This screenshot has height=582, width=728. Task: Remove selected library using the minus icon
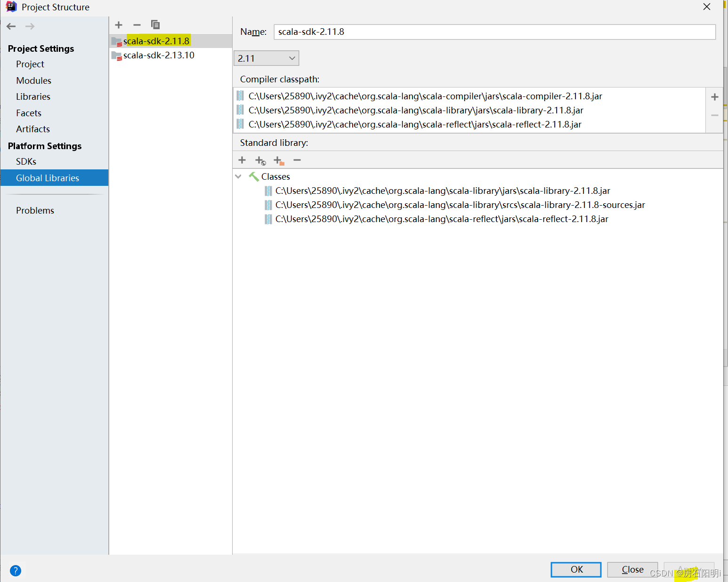137,25
